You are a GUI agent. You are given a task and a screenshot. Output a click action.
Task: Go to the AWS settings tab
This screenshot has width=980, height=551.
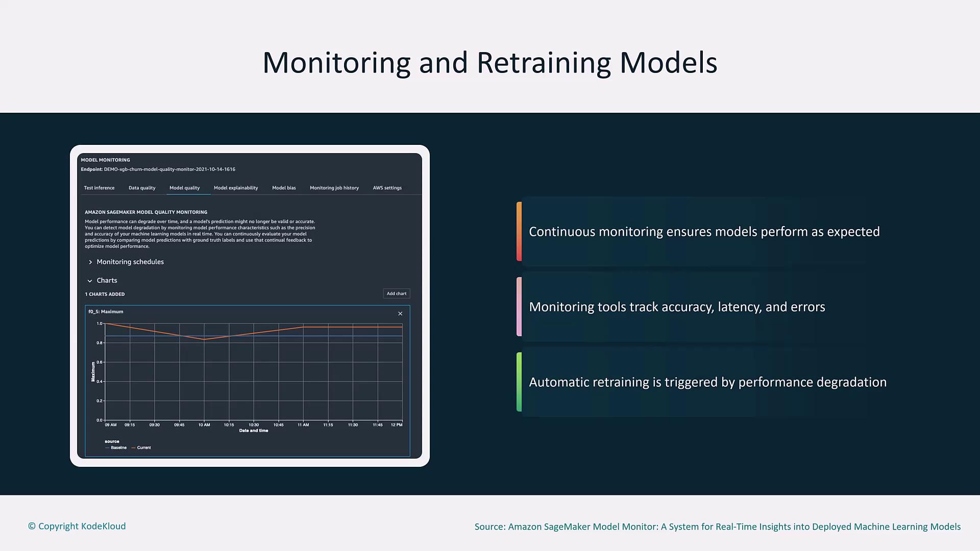point(387,188)
